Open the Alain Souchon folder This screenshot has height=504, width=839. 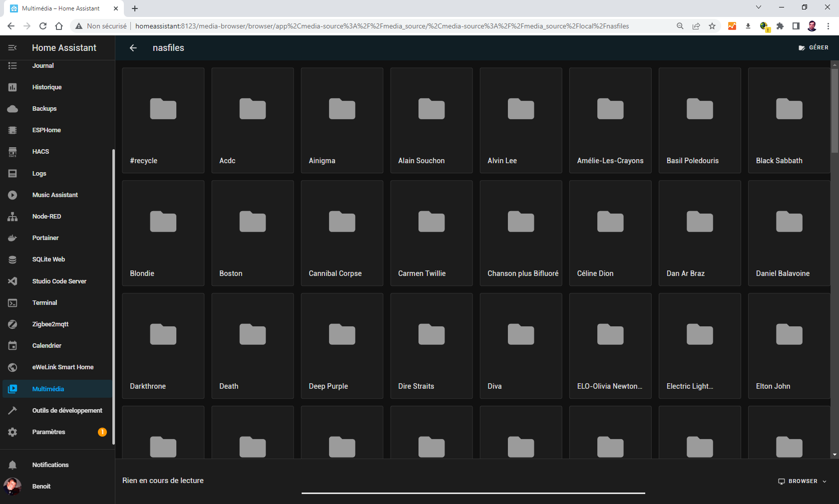pyautogui.click(x=431, y=120)
